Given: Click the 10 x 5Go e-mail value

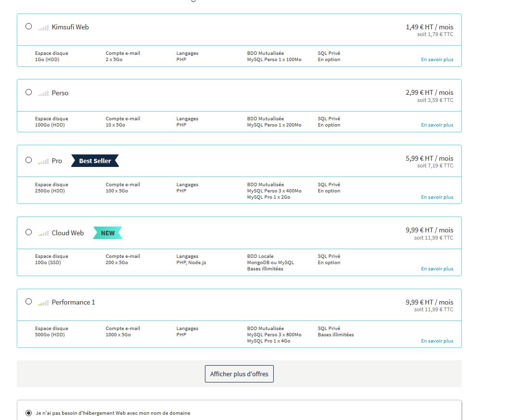Looking at the screenshot, I should click(x=115, y=125).
